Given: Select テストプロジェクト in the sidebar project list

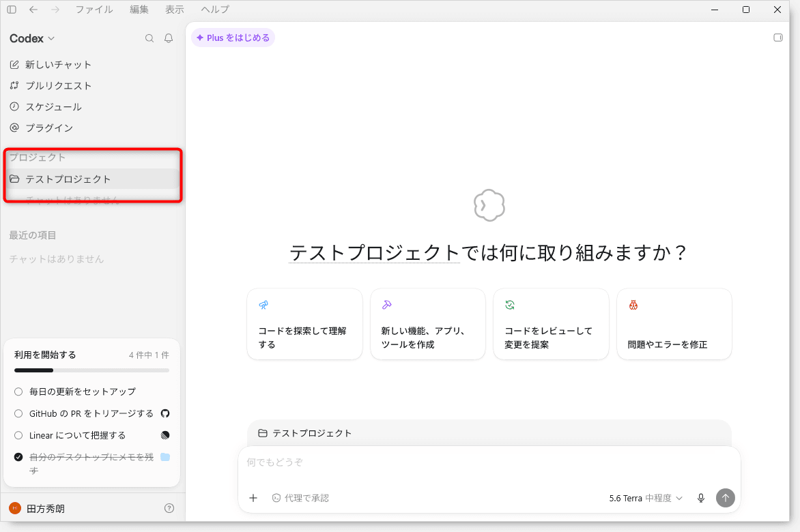Looking at the screenshot, I should (92, 179).
